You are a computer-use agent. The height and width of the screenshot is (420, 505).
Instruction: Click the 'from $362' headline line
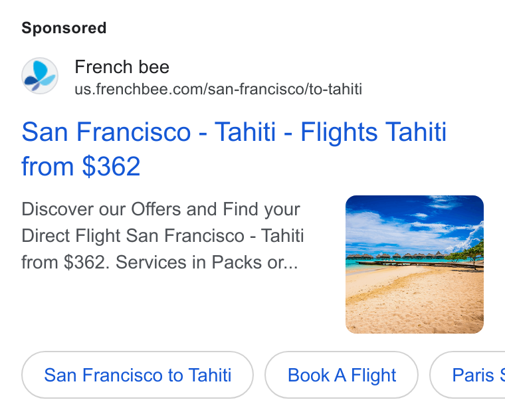81,166
